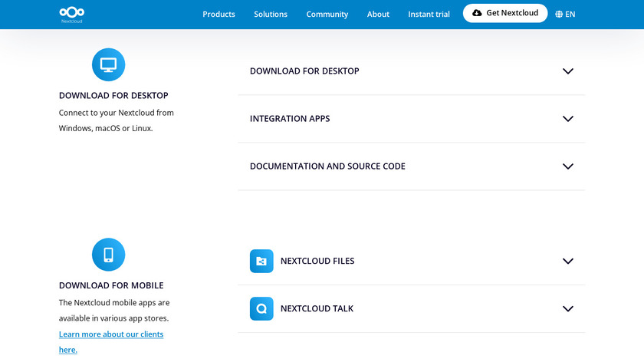644x362 pixels.
Task: Open the Solutions menu
Action: [x=271, y=15]
